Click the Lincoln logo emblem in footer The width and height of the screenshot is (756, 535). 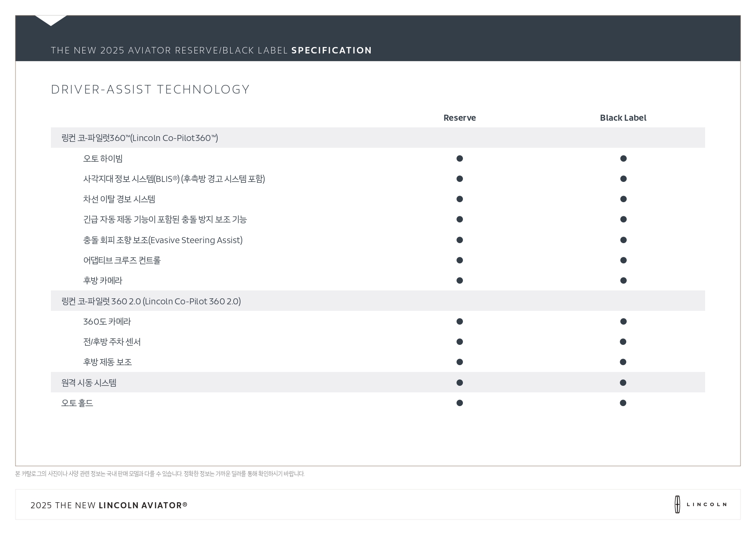tap(677, 504)
